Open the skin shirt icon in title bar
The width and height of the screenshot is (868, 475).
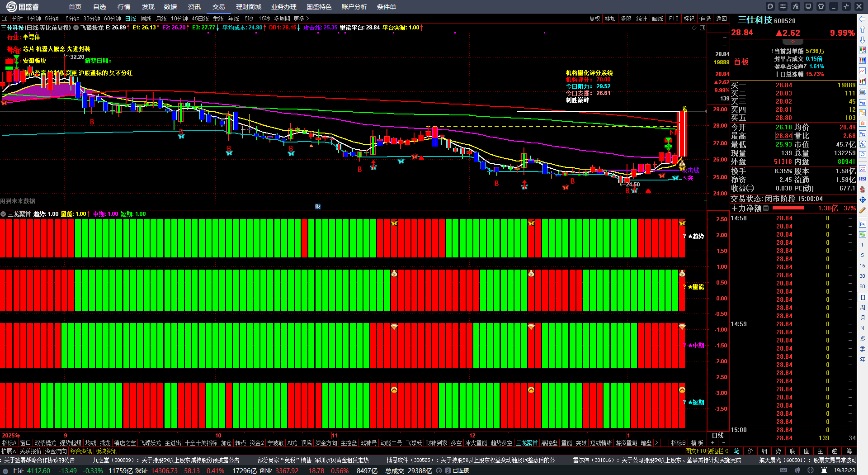click(x=821, y=6)
